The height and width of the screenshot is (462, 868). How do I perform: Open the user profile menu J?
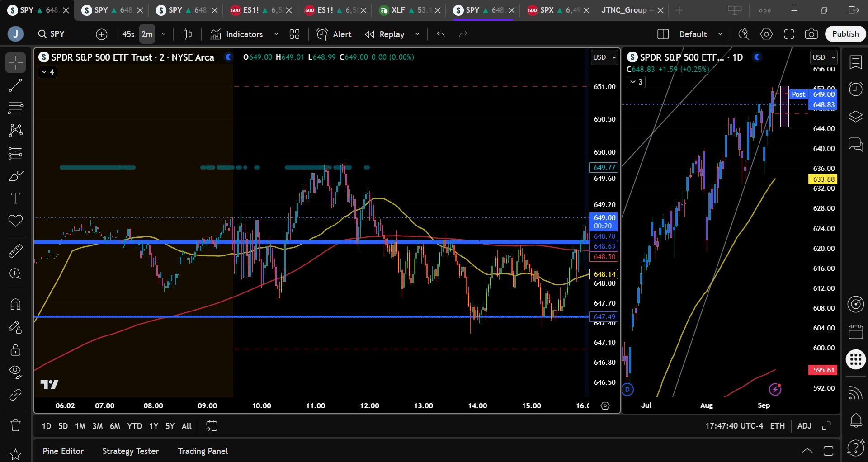15,34
